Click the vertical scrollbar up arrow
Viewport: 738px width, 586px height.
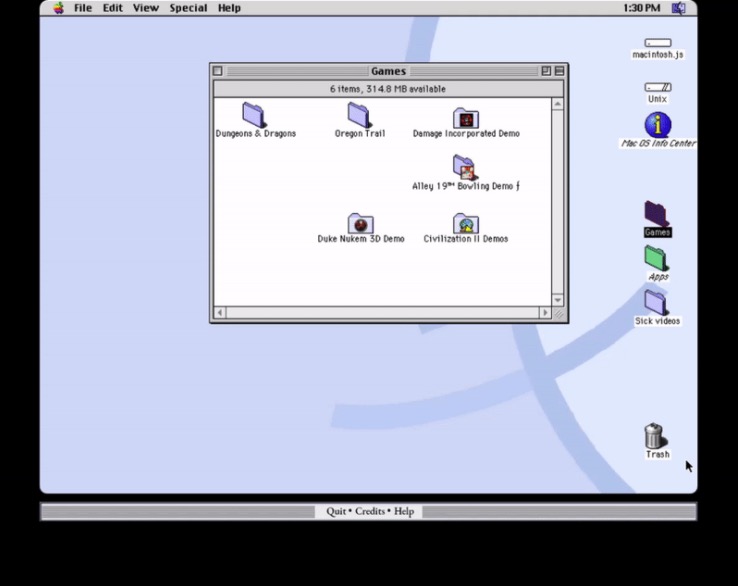coord(558,104)
